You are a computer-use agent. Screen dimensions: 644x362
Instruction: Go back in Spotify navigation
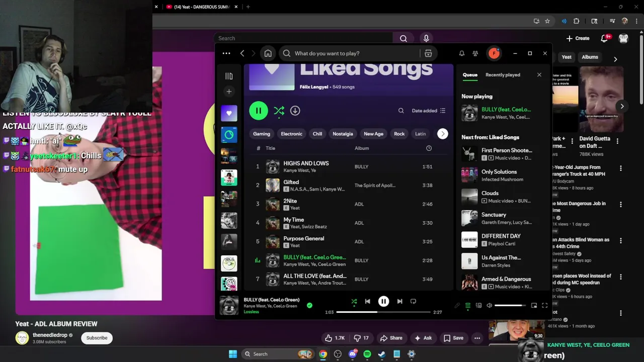point(242,53)
